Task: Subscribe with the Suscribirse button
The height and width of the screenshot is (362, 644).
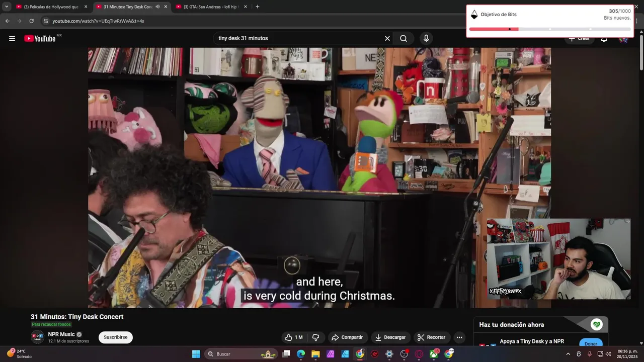Action: click(x=116, y=337)
